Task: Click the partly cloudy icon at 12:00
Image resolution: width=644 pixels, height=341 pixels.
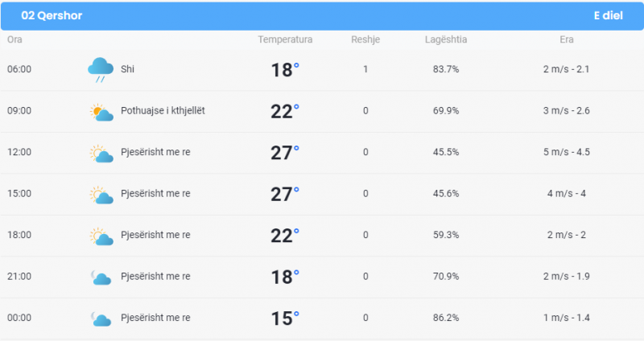Action: [x=101, y=154]
